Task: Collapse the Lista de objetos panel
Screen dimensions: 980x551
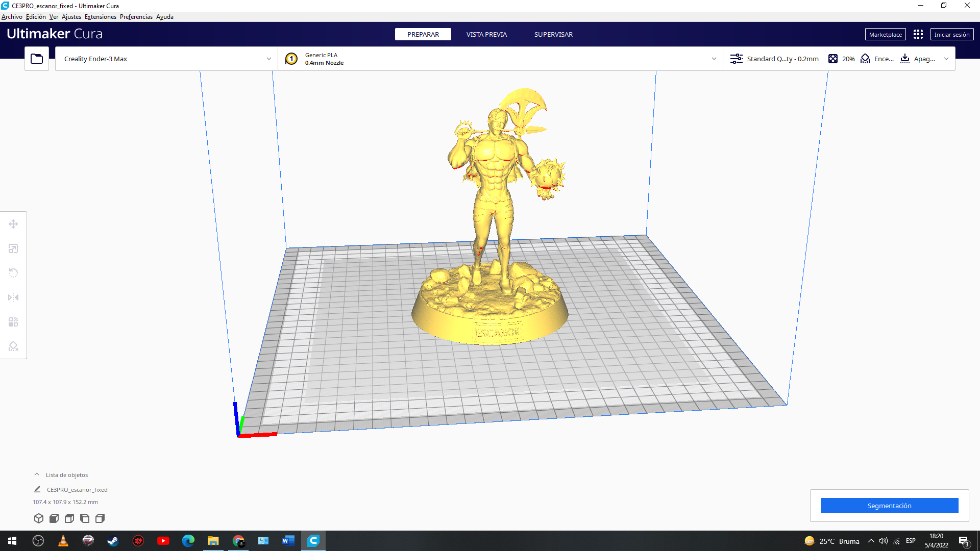Action: coord(36,474)
